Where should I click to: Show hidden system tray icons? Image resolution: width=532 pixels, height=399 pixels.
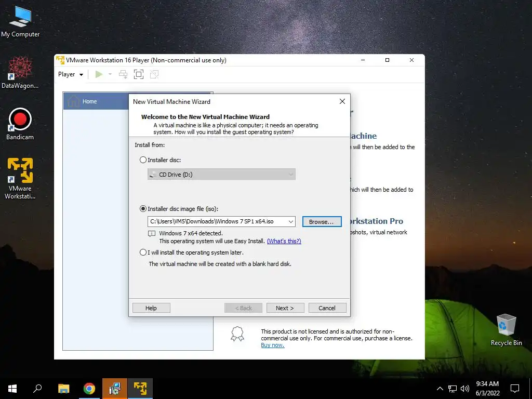point(440,389)
